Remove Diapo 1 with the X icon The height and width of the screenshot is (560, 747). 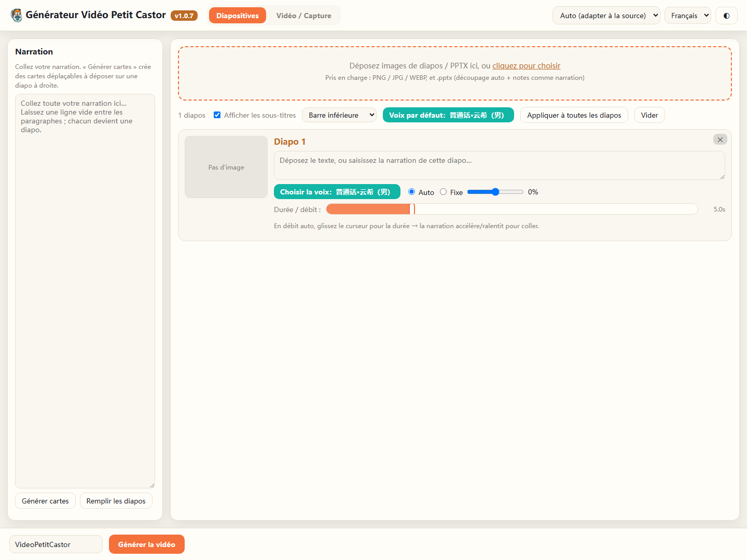[720, 139]
